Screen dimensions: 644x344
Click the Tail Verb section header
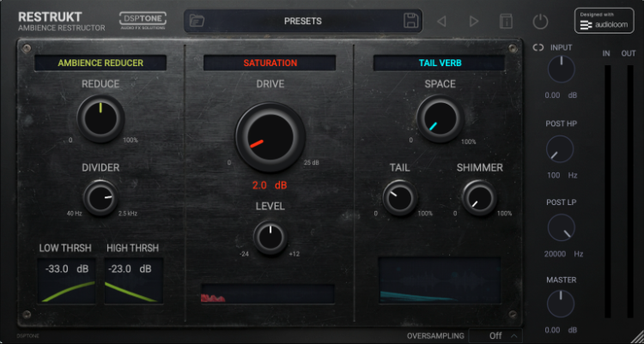440,63
